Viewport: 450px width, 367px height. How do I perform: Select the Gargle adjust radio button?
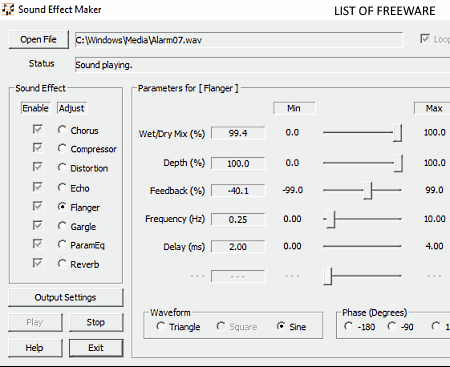pyautogui.click(x=62, y=226)
